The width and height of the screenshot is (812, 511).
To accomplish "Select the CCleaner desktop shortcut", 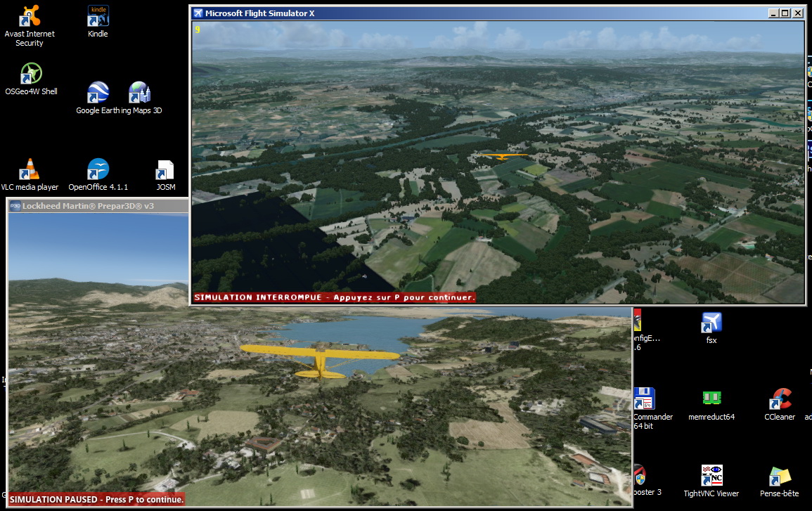I will [x=780, y=399].
